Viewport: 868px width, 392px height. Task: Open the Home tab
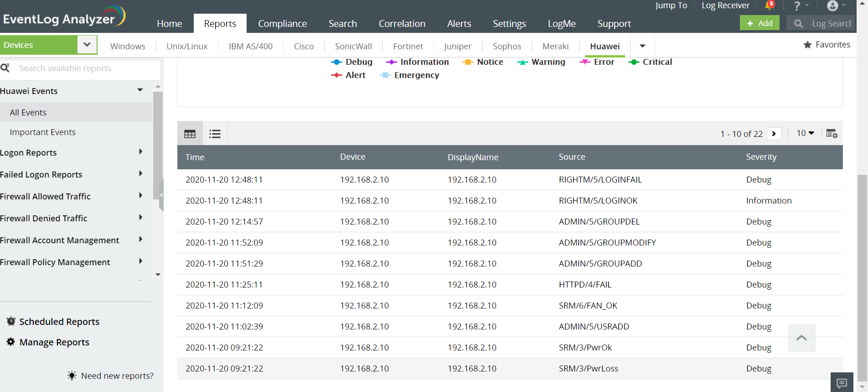click(170, 23)
